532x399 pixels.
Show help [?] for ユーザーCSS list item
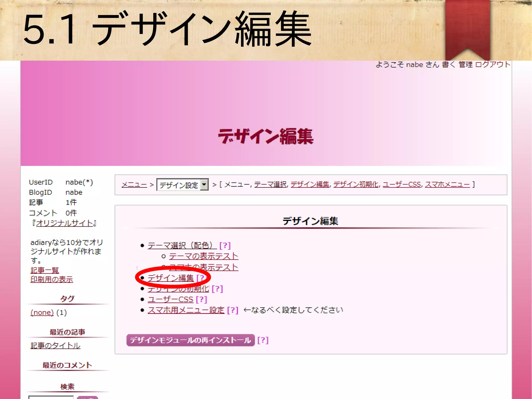click(202, 299)
